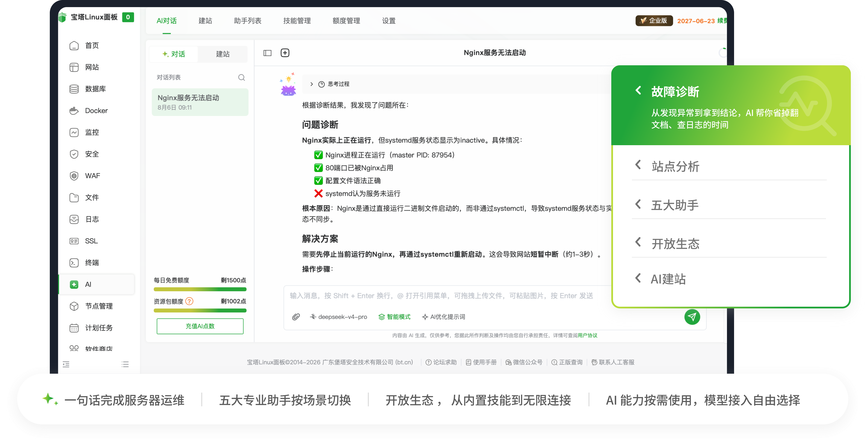Open 微信公众号 footer link
Image resolution: width=868 pixels, height=445 pixels.
coord(524,362)
